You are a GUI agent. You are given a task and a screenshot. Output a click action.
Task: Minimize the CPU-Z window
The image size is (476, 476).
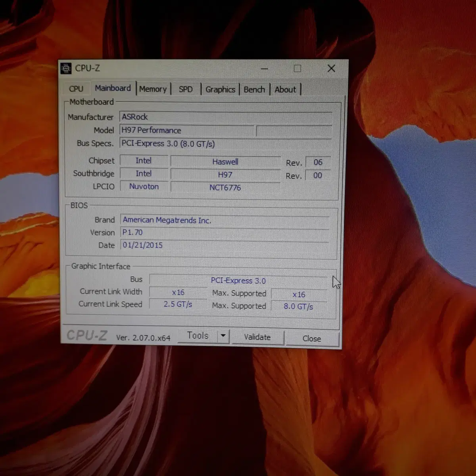[x=265, y=68]
